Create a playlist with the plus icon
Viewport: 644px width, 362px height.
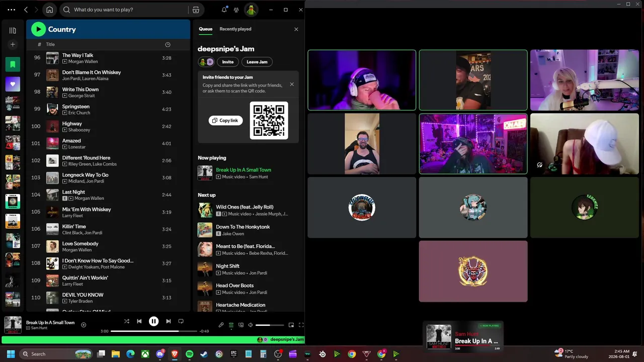(x=13, y=44)
